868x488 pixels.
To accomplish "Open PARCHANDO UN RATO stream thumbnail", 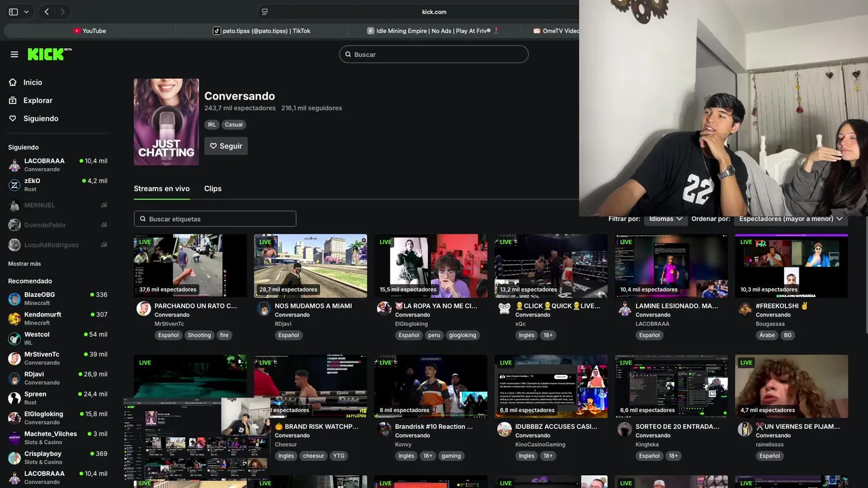I will coord(190,266).
